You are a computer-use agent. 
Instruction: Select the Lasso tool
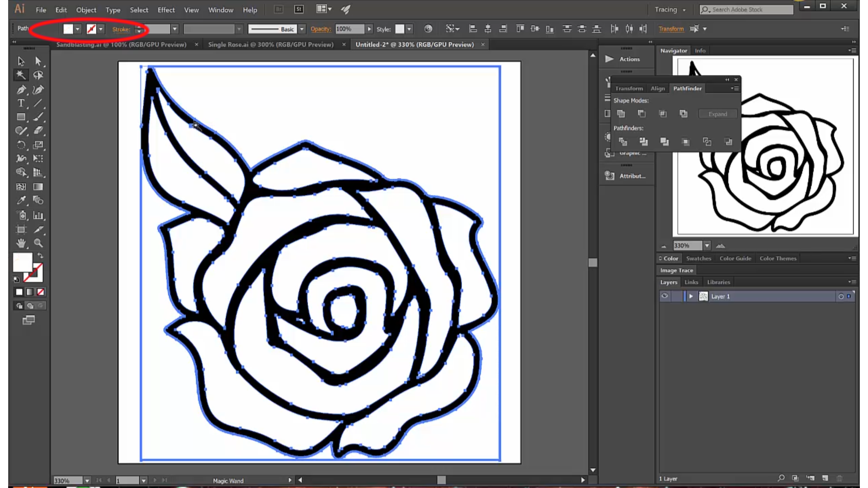[38, 75]
